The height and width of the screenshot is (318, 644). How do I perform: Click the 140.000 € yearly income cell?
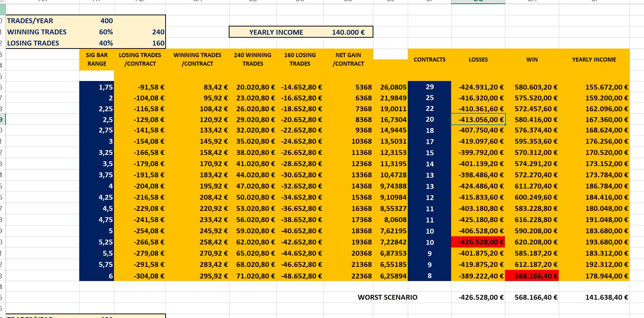pos(348,32)
